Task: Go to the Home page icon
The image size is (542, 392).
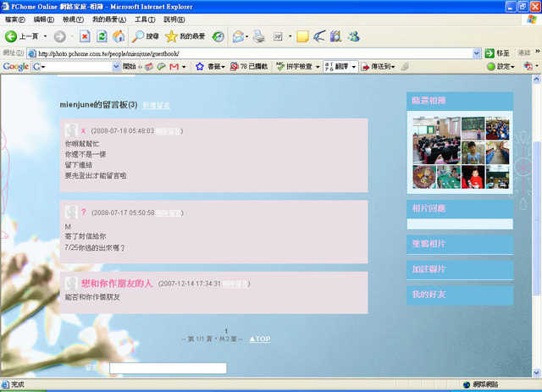Action: click(119, 36)
